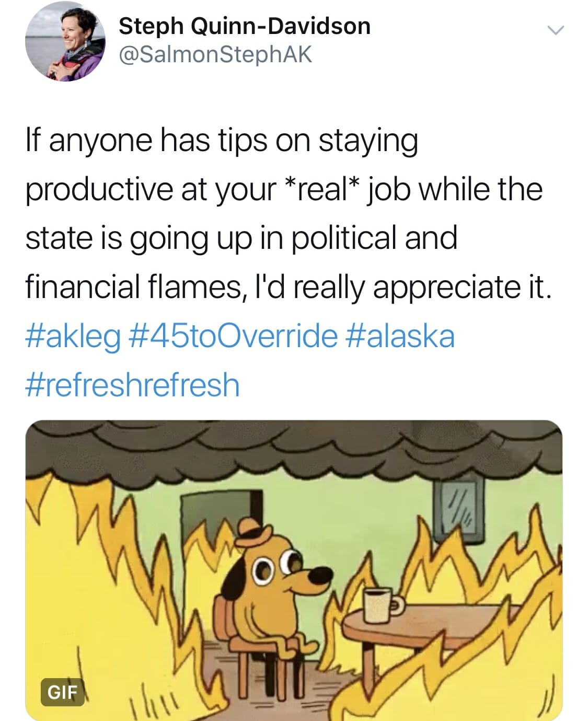Image resolution: width=588 pixels, height=721 pixels.
Task: Follow the #45toOverride hashtag link
Action: point(233,335)
